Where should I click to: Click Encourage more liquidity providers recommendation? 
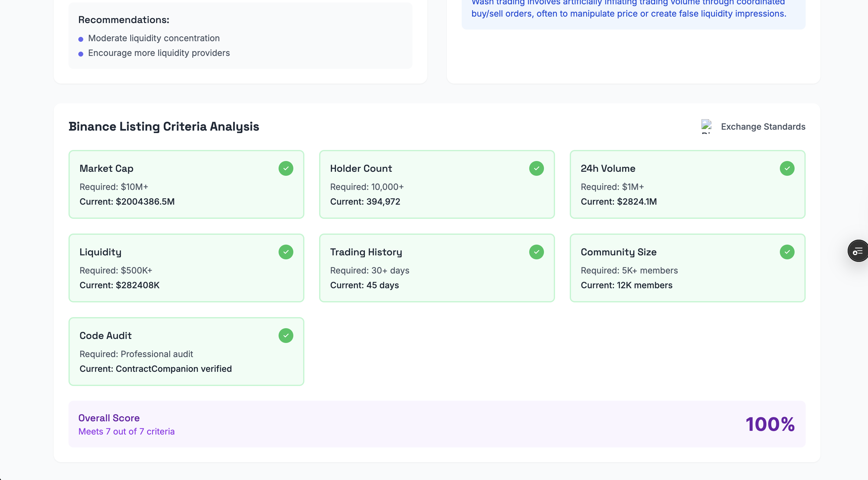point(159,53)
